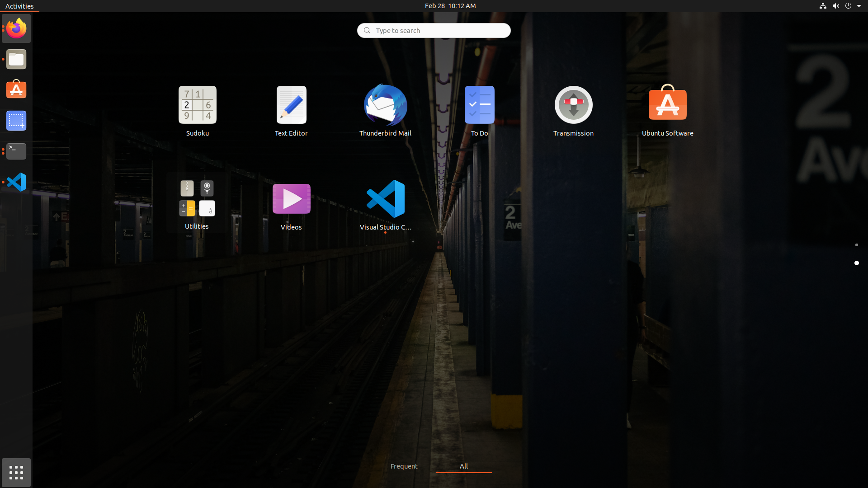Switch to the Frequent tab
868x488 pixels.
click(x=404, y=466)
